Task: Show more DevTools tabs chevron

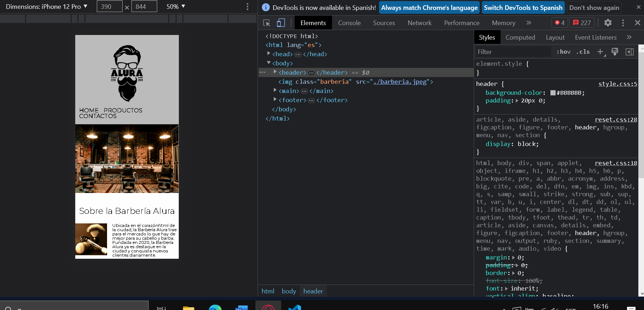Action: pyautogui.click(x=528, y=23)
